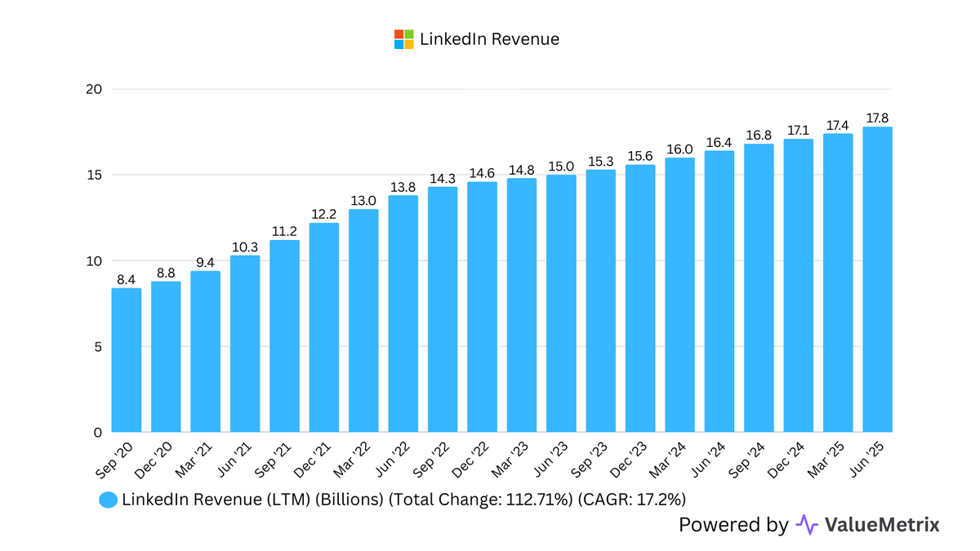The image size is (980, 551).
Task: Select the Dec '20 bar labeled 8.8
Action: click(x=166, y=357)
